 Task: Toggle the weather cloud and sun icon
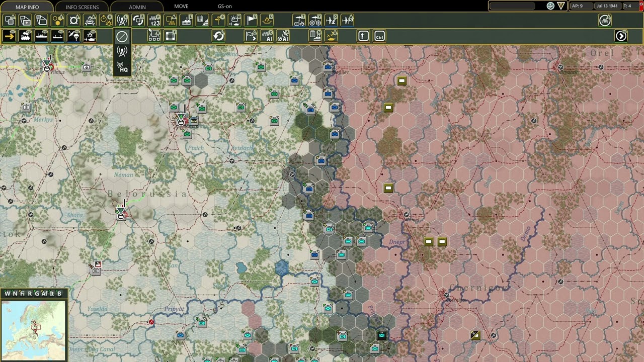click(235, 20)
